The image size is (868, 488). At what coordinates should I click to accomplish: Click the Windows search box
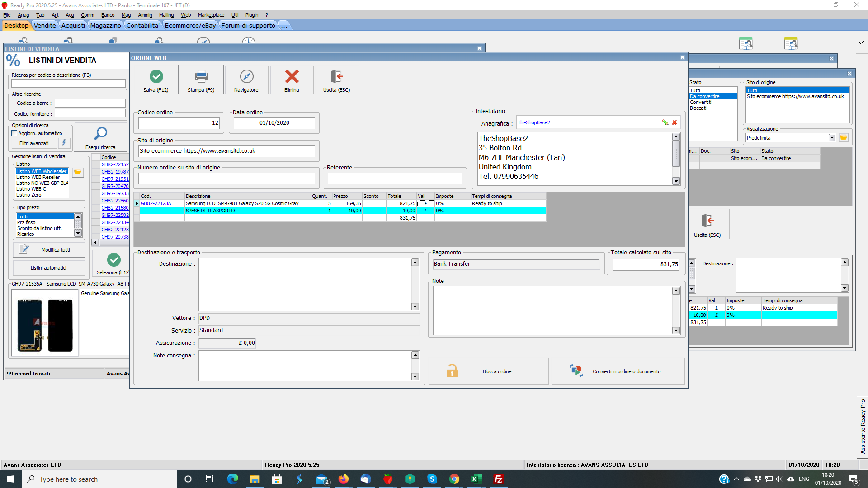(99, 479)
